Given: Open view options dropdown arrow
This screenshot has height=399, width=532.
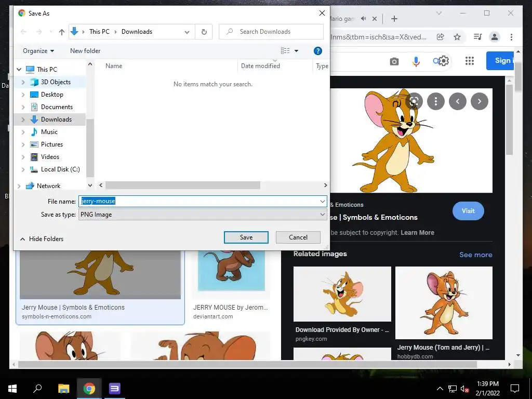Looking at the screenshot, I should (296, 51).
